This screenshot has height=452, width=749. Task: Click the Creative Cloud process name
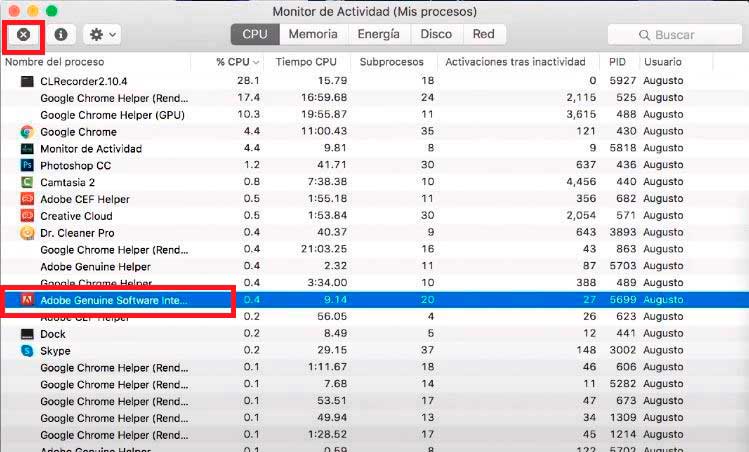click(x=76, y=216)
